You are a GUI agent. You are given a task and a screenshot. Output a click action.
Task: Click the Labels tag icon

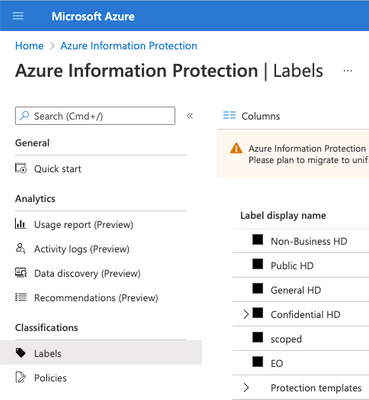(21, 353)
